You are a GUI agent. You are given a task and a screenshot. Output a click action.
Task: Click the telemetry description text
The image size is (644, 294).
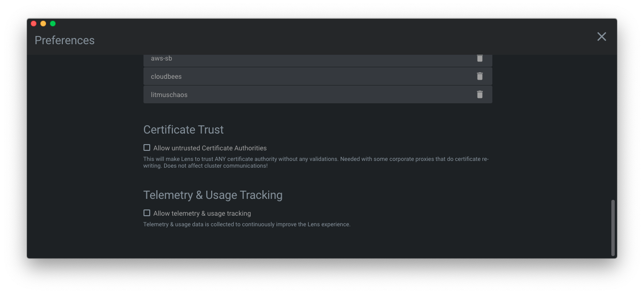click(x=247, y=224)
